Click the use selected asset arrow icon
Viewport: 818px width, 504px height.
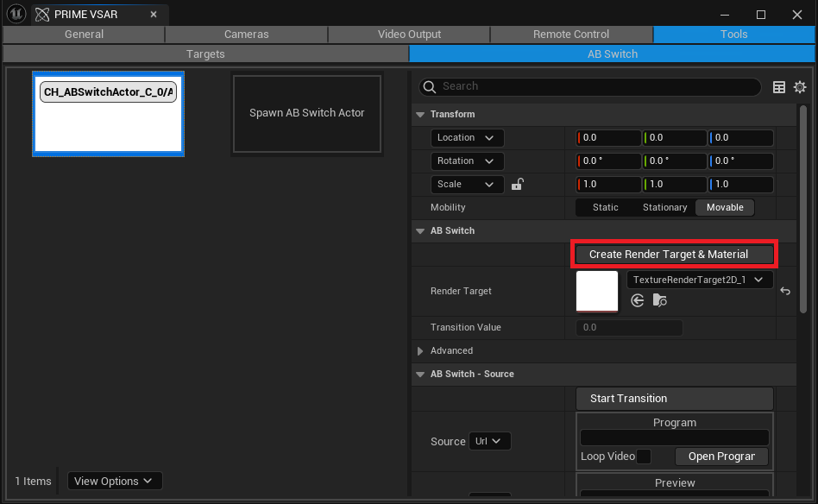click(638, 300)
